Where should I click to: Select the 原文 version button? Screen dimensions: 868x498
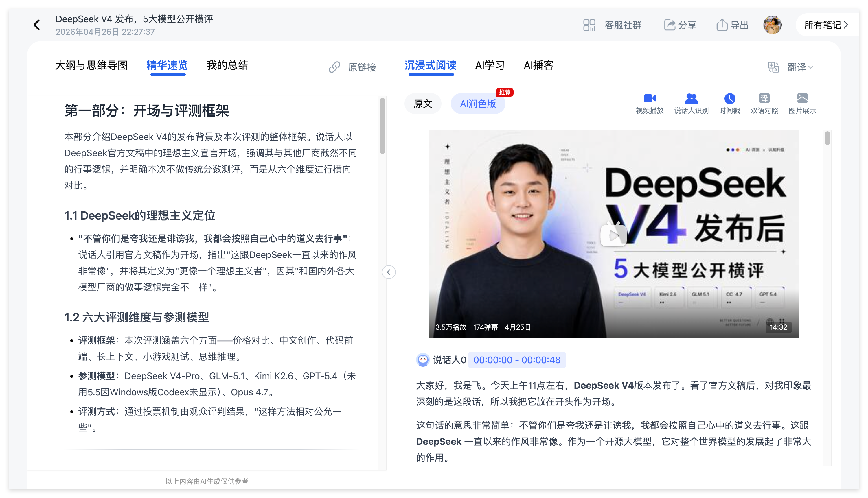tap(422, 104)
